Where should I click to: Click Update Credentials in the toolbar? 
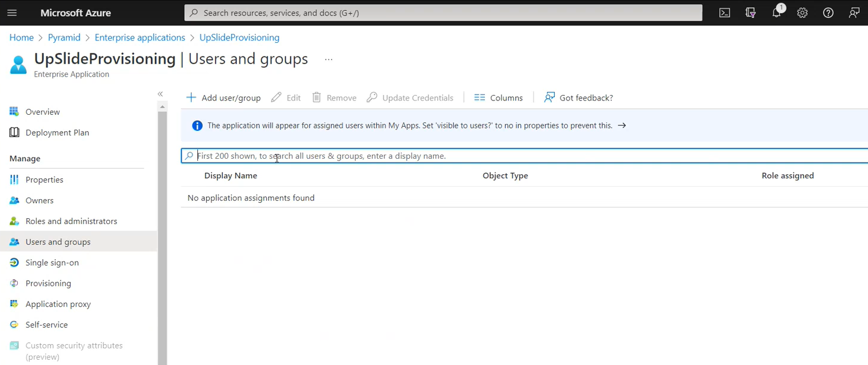coord(410,97)
